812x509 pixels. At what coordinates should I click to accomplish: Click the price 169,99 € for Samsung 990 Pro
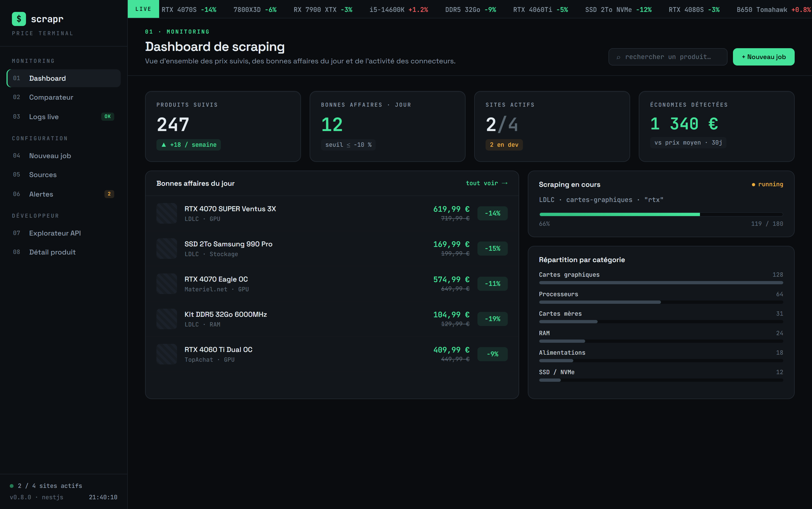click(451, 244)
